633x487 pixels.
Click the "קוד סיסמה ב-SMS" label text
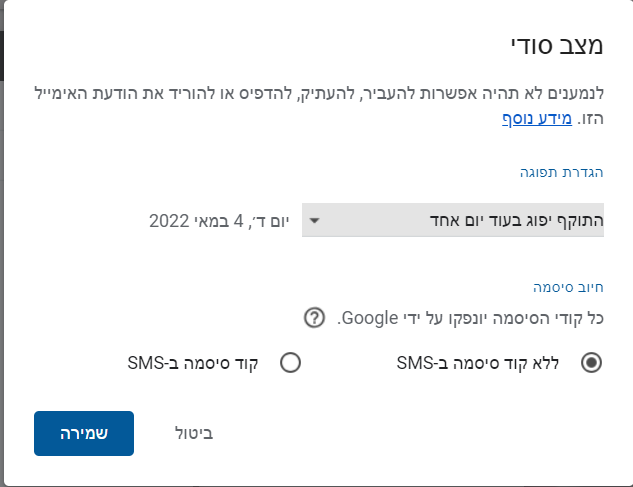coord(192,363)
